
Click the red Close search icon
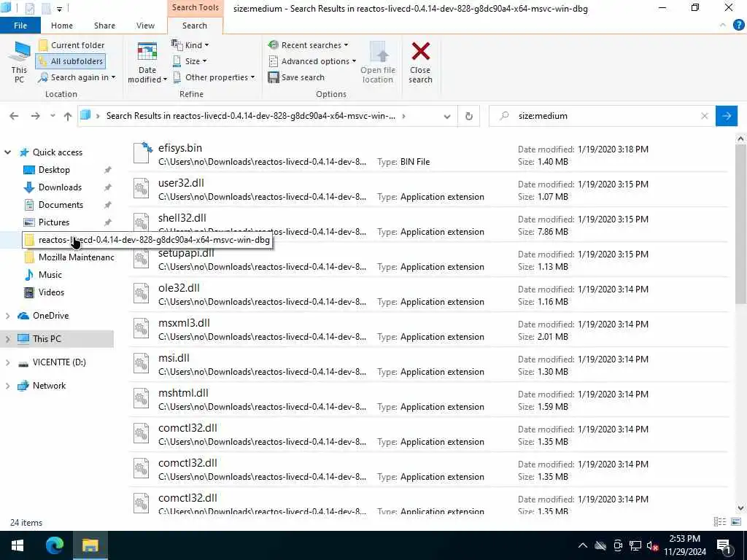coord(421,52)
